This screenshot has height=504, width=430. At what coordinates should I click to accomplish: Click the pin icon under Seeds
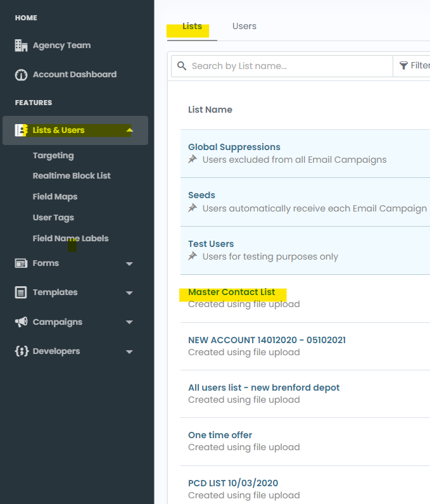(193, 208)
